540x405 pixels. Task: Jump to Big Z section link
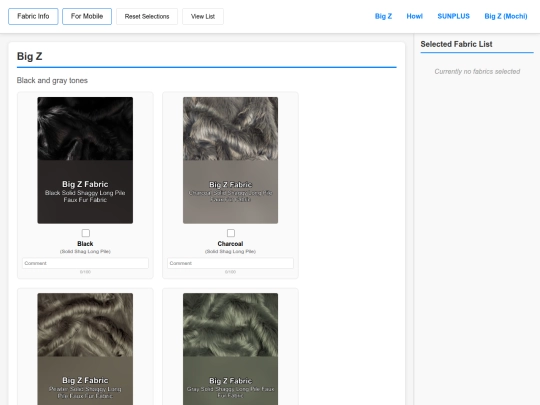(383, 16)
